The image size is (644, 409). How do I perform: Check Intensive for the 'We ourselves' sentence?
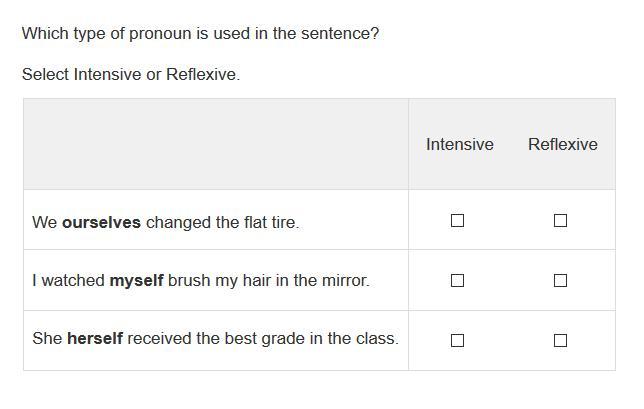coord(458,220)
